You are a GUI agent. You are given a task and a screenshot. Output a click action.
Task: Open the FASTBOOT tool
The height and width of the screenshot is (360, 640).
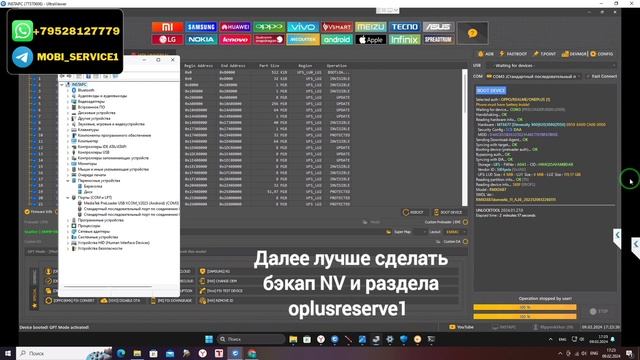tap(513, 54)
